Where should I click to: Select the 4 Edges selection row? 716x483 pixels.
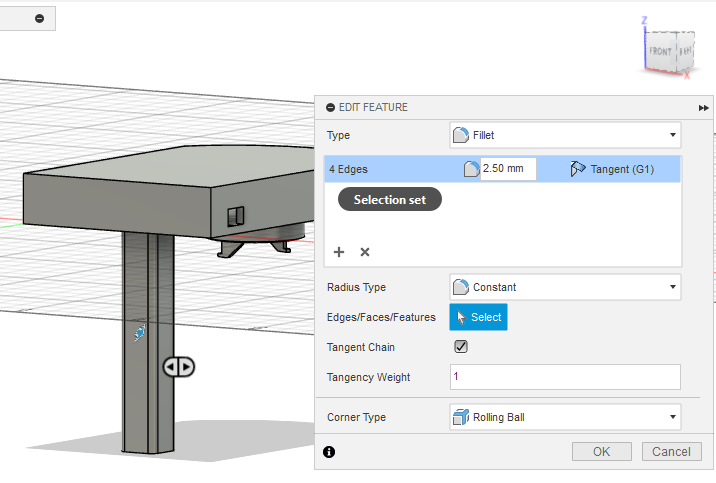pos(502,169)
